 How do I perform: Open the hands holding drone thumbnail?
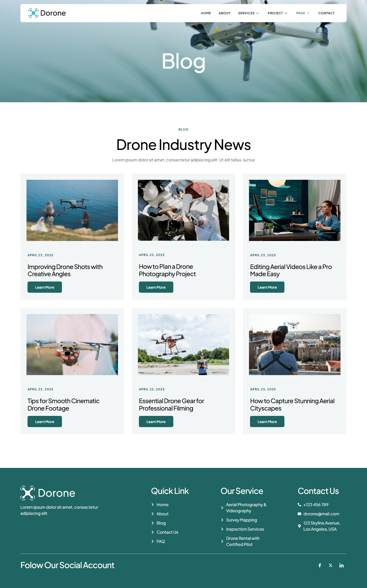pos(183,210)
